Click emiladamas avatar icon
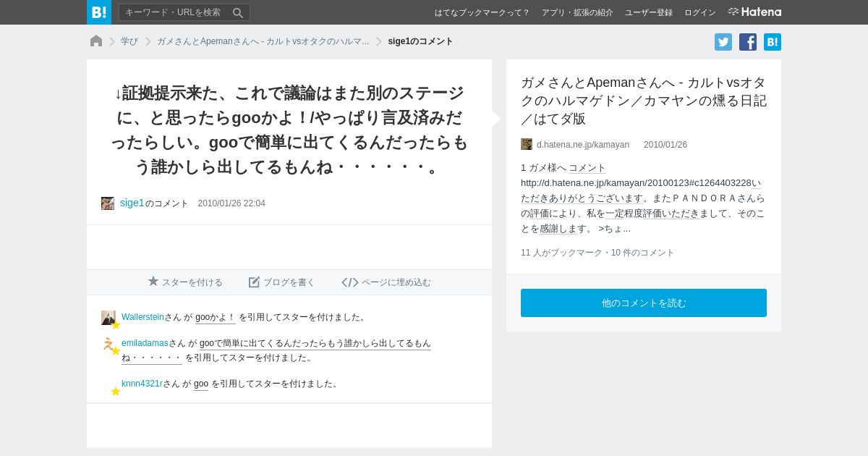This screenshot has height=456, width=868. (x=109, y=344)
